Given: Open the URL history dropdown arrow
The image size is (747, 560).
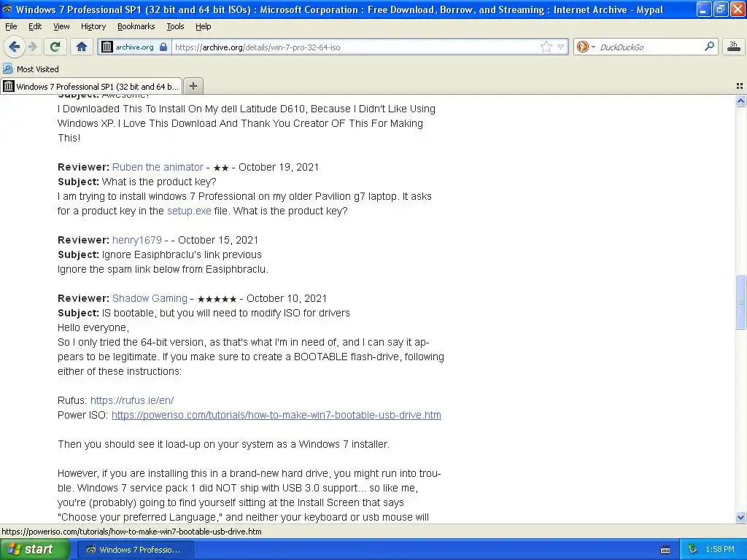Looking at the screenshot, I should [x=561, y=47].
